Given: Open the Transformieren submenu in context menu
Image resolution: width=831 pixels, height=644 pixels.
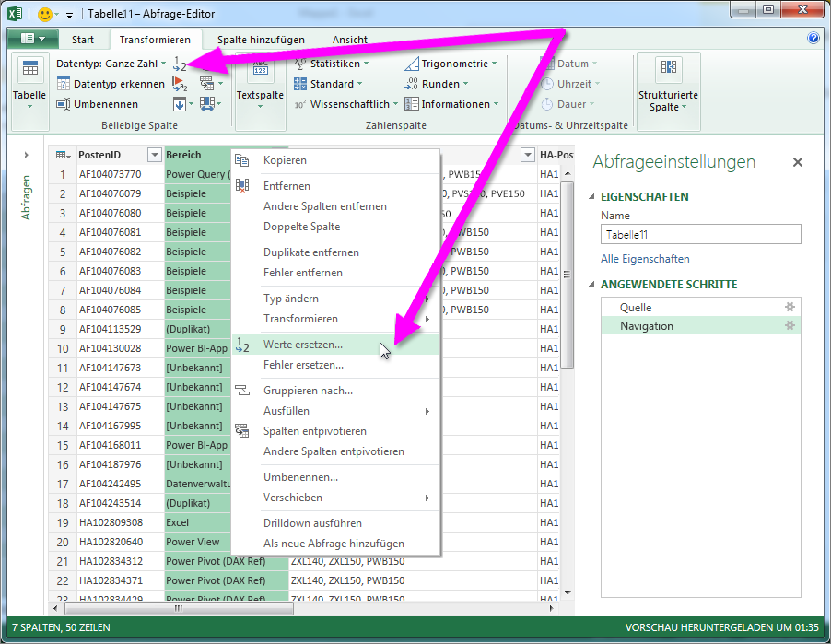Looking at the screenshot, I should pyautogui.click(x=335, y=319).
